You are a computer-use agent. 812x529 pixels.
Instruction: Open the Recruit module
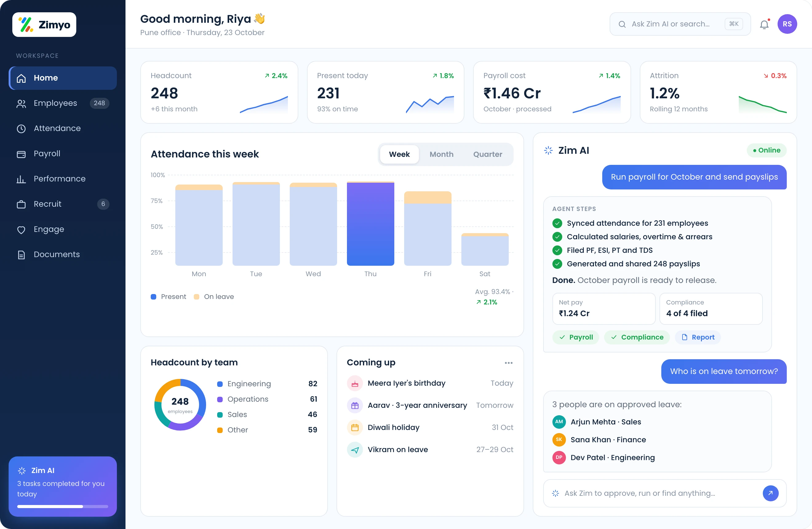click(x=63, y=204)
